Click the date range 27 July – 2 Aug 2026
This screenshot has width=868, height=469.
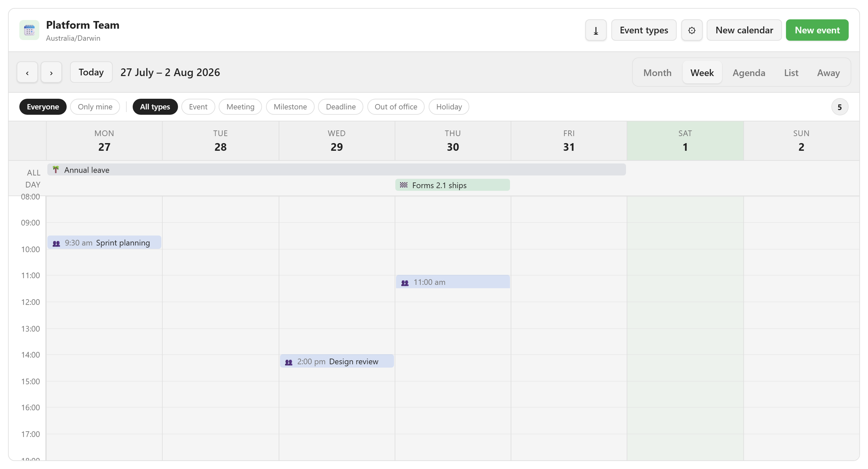pyautogui.click(x=170, y=72)
